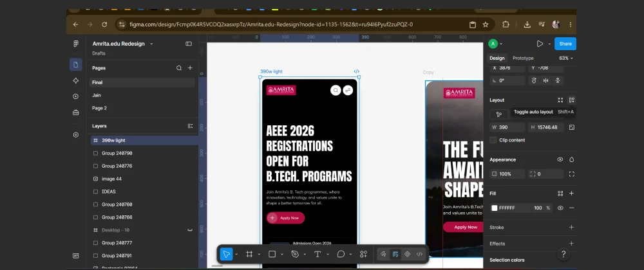Switch to the Prototype tab
The image size is (644, 270).
point(523,59)
